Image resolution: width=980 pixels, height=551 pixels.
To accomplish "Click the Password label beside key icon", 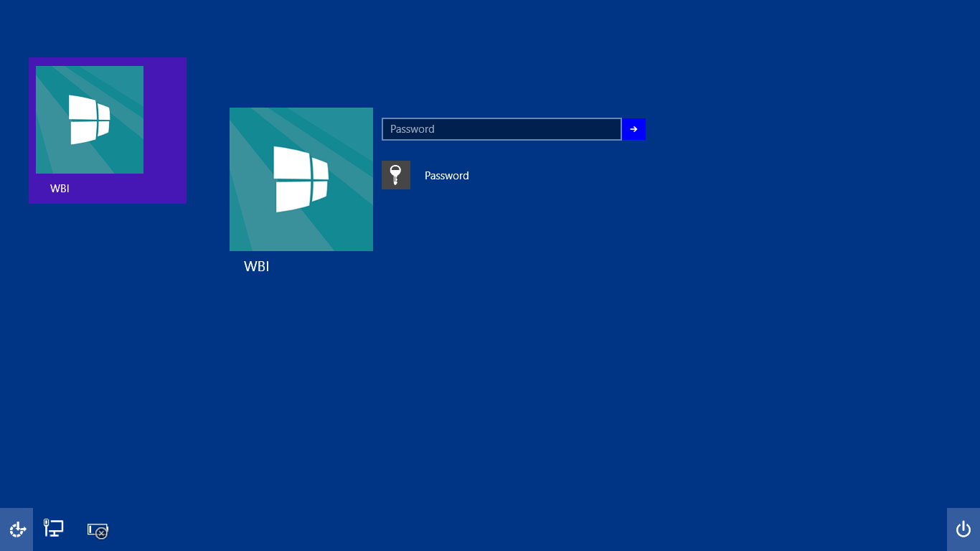I will pos(446,176).
